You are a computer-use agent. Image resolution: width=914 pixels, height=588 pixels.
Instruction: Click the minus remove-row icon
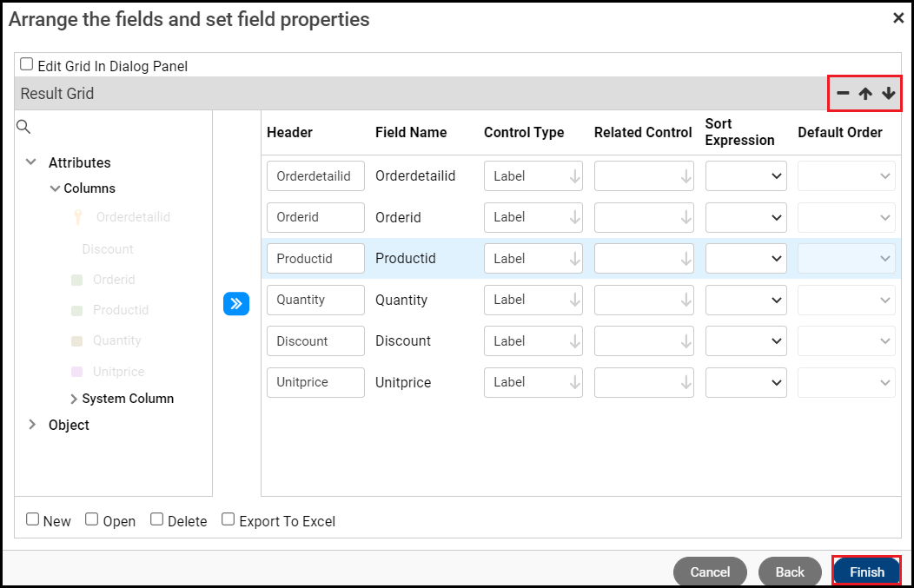[843, 94]
